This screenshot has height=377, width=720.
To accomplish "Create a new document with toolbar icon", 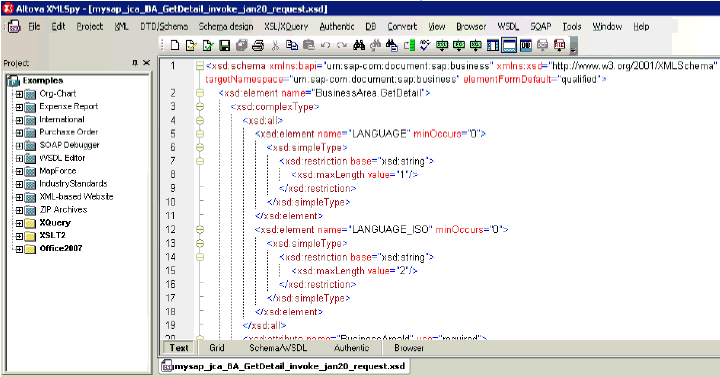I will tap(174, 45).
